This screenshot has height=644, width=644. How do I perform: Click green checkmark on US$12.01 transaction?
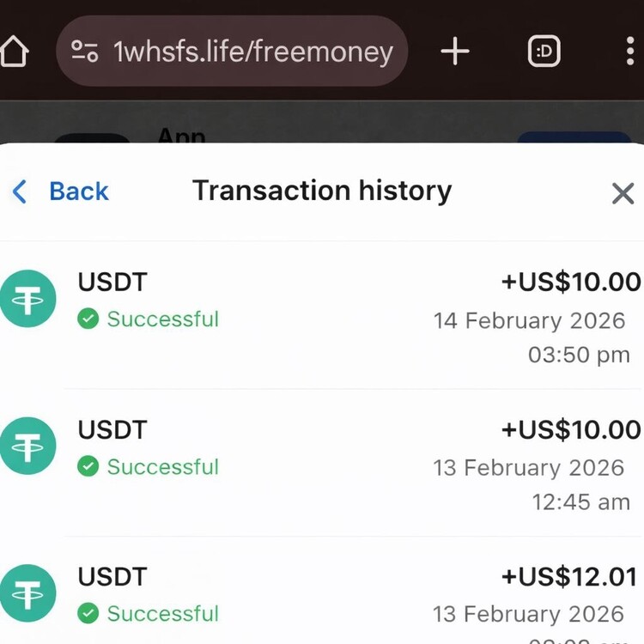88,613
